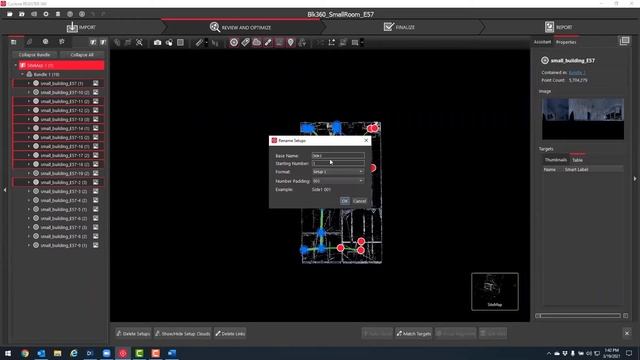Open the Windows Start menu
Image resolution: width=640 pixels, height=360 pixels.
[8, 353]
